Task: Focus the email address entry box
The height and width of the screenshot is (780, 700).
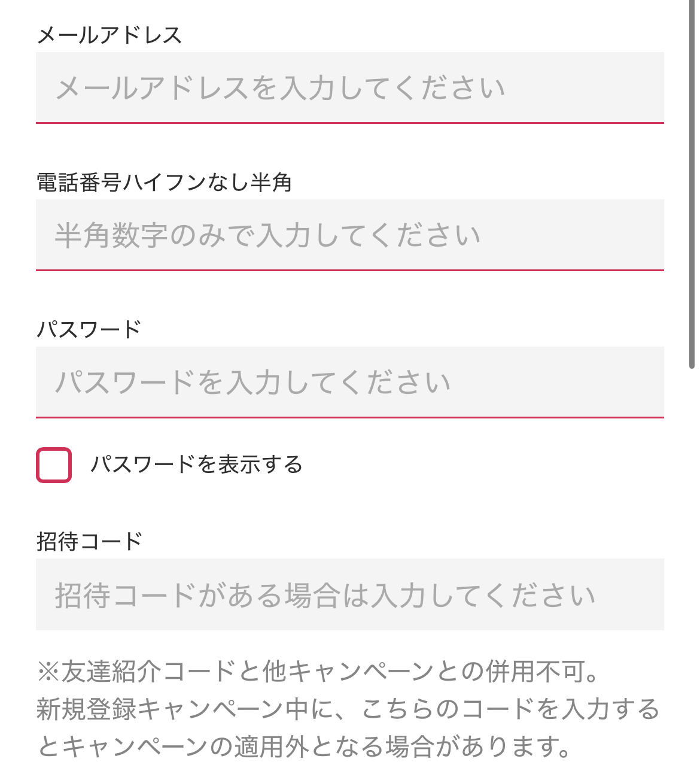Action: (350, 88)
